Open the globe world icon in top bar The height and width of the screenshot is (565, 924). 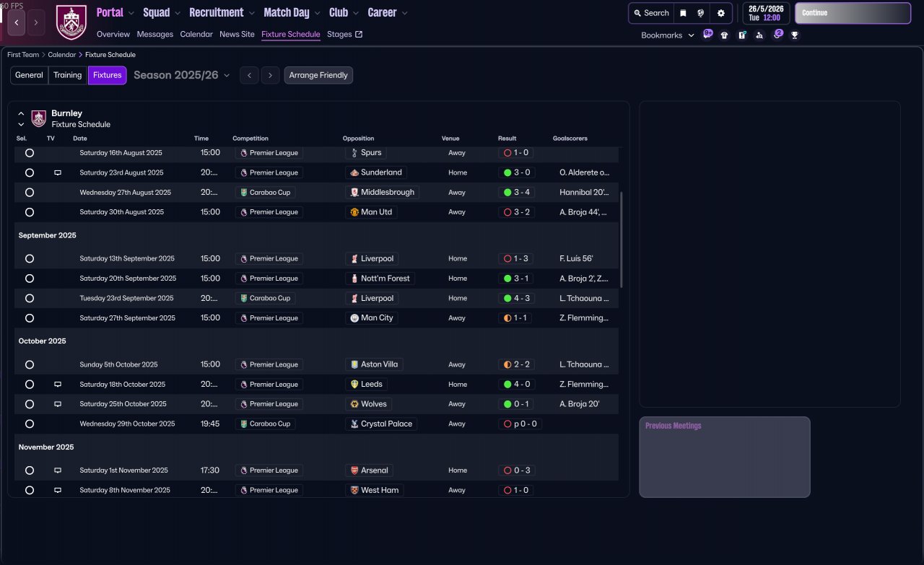701,13
